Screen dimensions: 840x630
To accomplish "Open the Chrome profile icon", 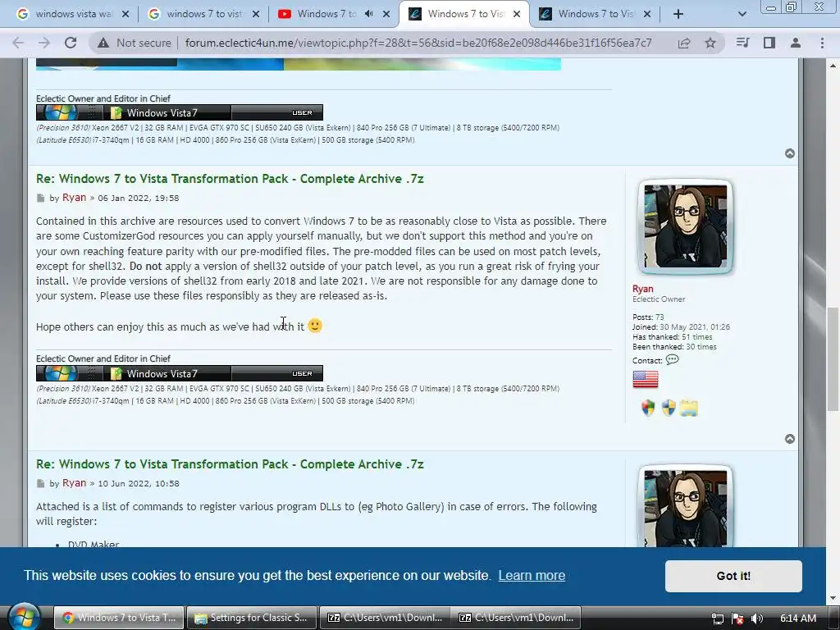I will 796,43.
